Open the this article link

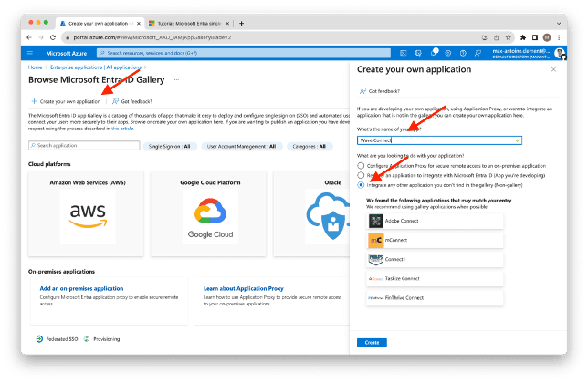point(122,129)
